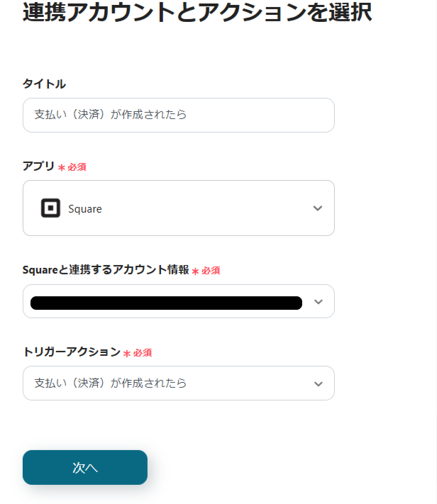Click the red asterisk beside アカウント情報
The width and height of the screenshot is (437, 504).
point(195,271)
